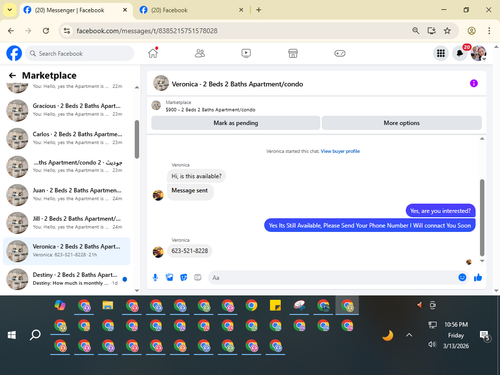Open Chrome three-dot menu
The height and width of the screenshot is (375, 500).
pos(489,31)
